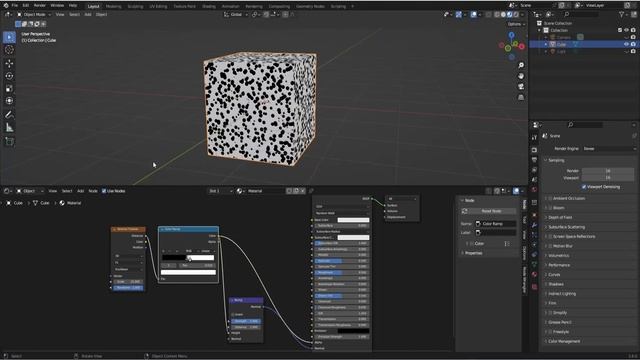640x360 pixels.
Task: Click the zoom magnifier icon in viewport
Action: [x=521, y=65]
